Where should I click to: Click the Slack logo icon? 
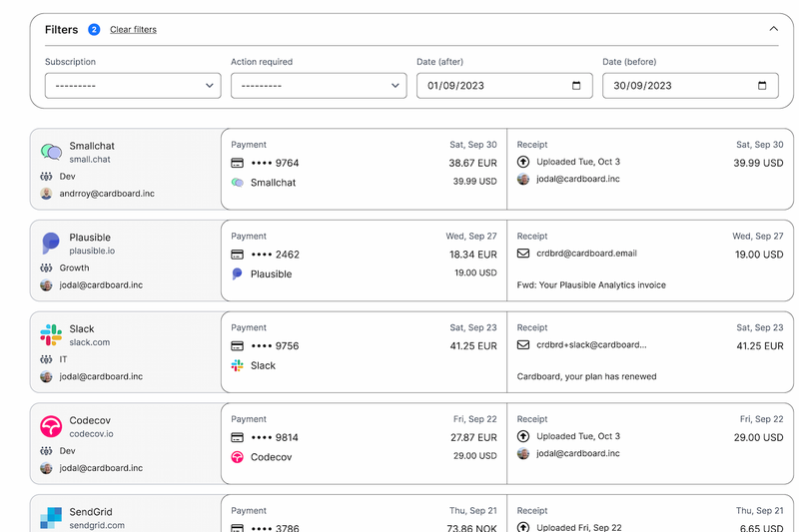tap(51, 334)
